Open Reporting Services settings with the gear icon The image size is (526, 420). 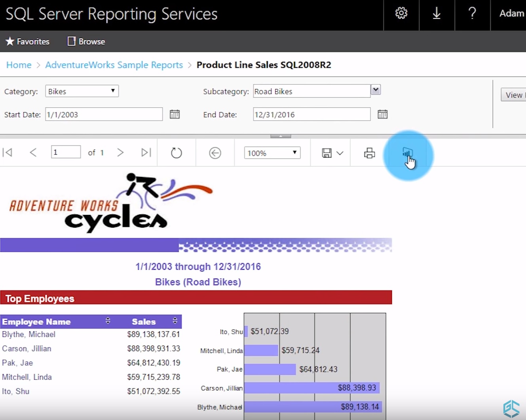coord(401,13)
